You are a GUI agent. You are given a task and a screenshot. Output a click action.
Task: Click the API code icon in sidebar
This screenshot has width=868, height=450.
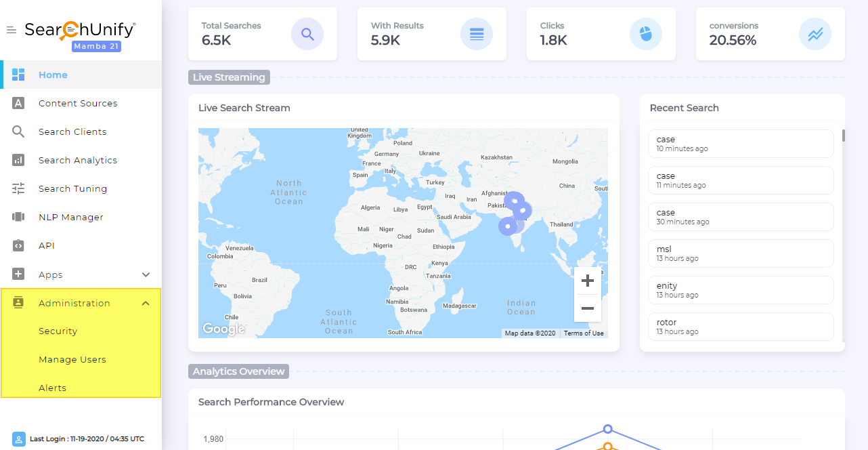tap(18, 245)
